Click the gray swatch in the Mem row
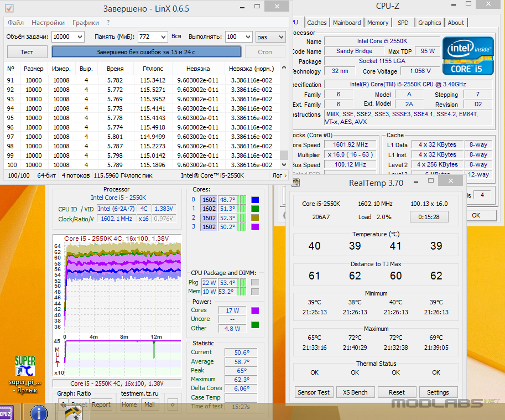Image resolution: width=505 pixels, height=420 pixels. pos(255,292)
